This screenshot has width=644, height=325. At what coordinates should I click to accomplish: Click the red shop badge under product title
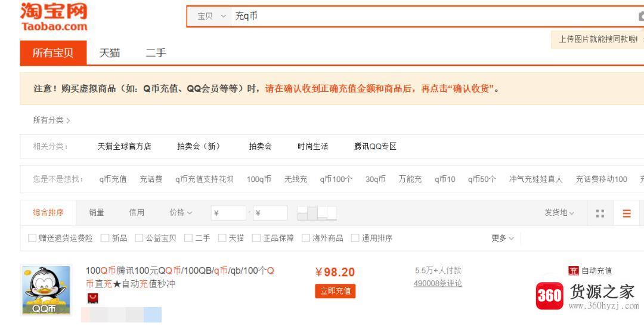[x=93, y=298]
